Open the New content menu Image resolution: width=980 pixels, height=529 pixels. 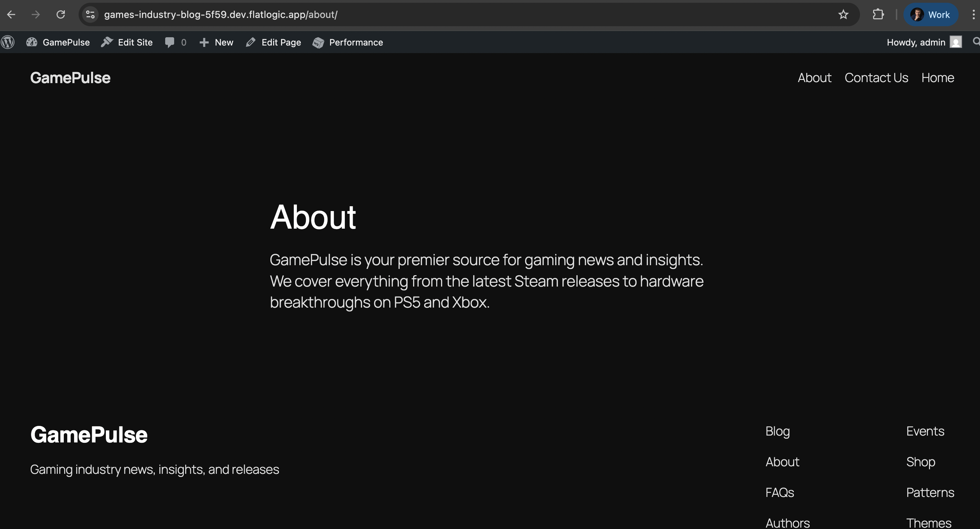click(216, 42)
